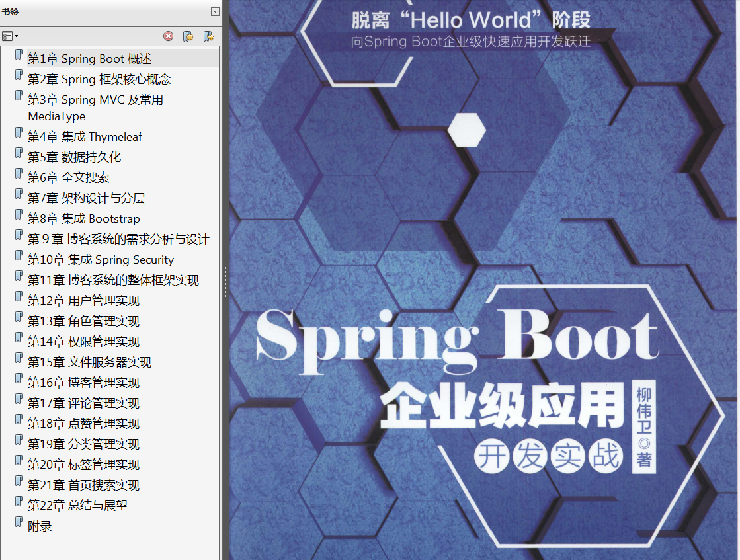Screen dimensions: 740x560
Task: Collapse the 书签 bookmarks panel
Action: click(215, 12)
